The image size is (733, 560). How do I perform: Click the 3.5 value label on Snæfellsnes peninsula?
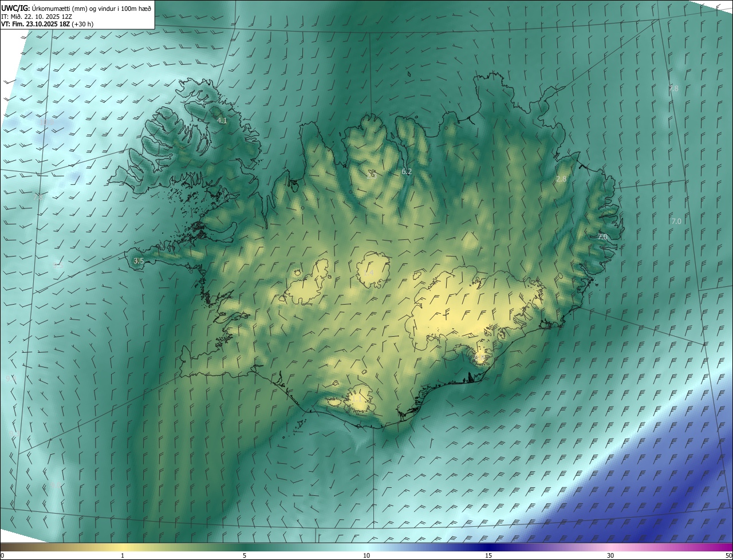point(138,261)
